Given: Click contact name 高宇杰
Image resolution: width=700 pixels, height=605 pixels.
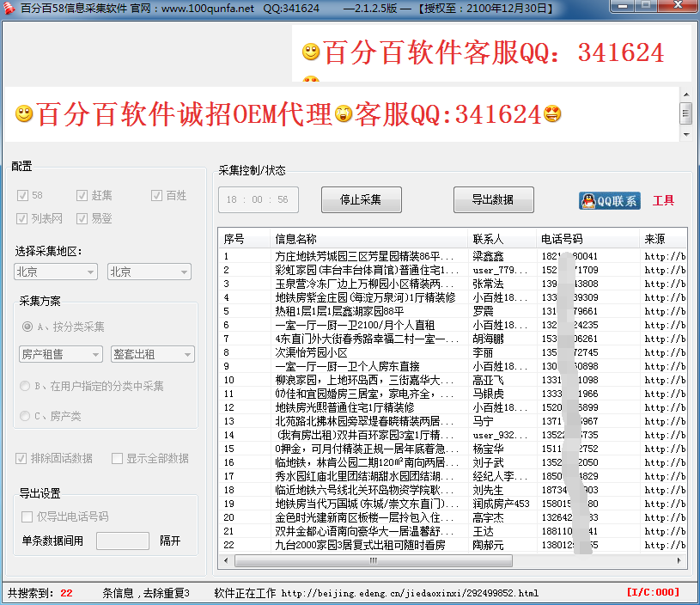Looking at the screenshot, I should point(488,517).
